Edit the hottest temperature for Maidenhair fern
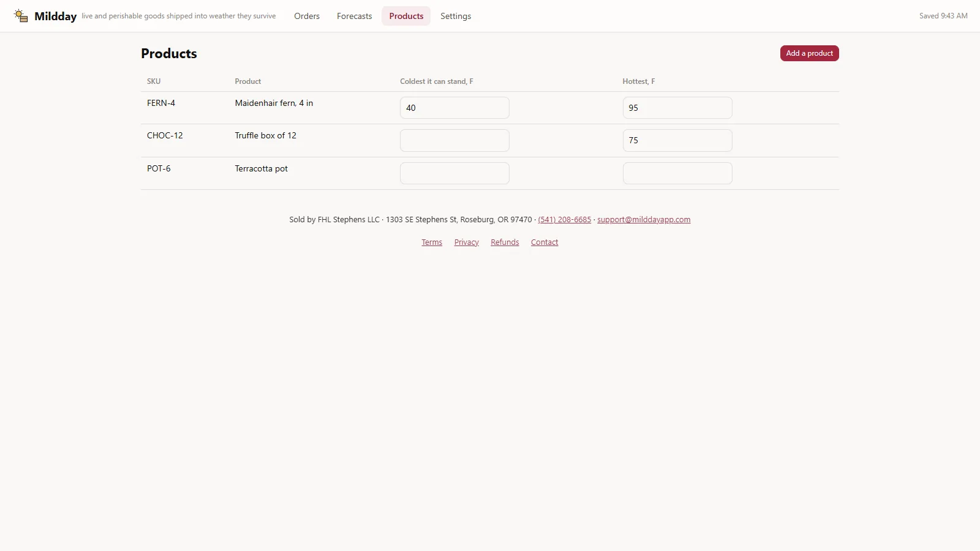 point(677,108)
